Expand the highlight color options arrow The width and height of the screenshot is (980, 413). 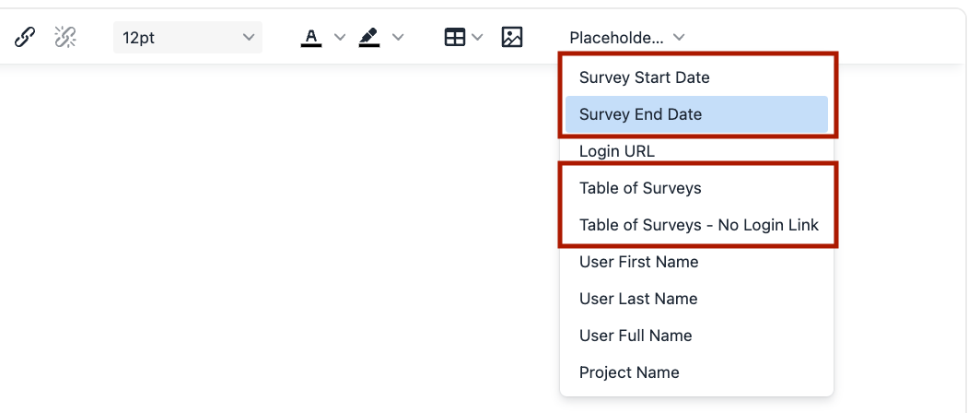398,38
